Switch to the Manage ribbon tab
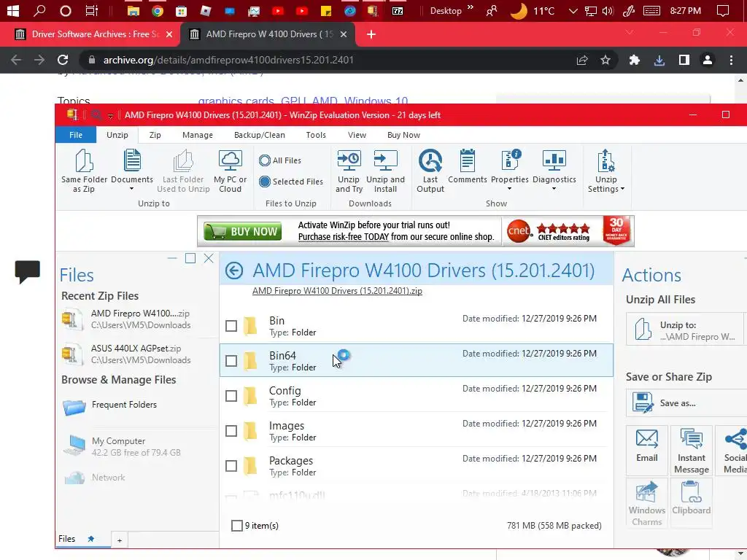This screenshot has width=747, height=560. click(x=197, y=135)
